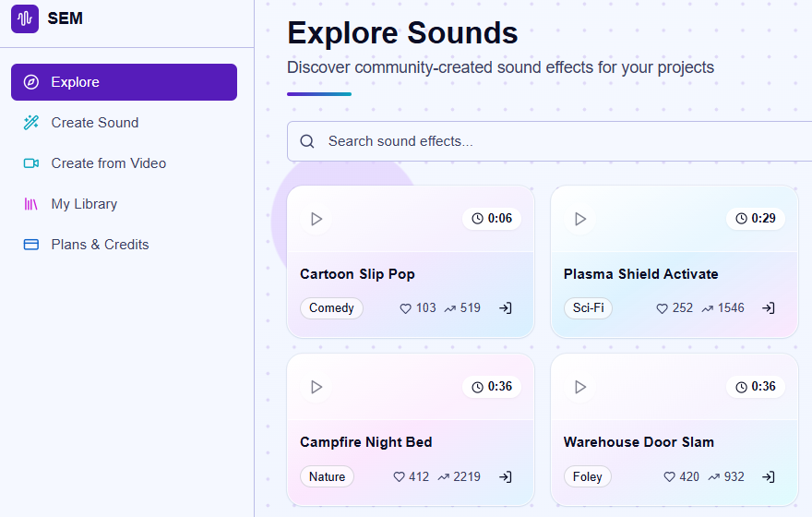This screenshot has height=517, width=812.
Task: Select the Foley category tag
Action: coord(588,476)
